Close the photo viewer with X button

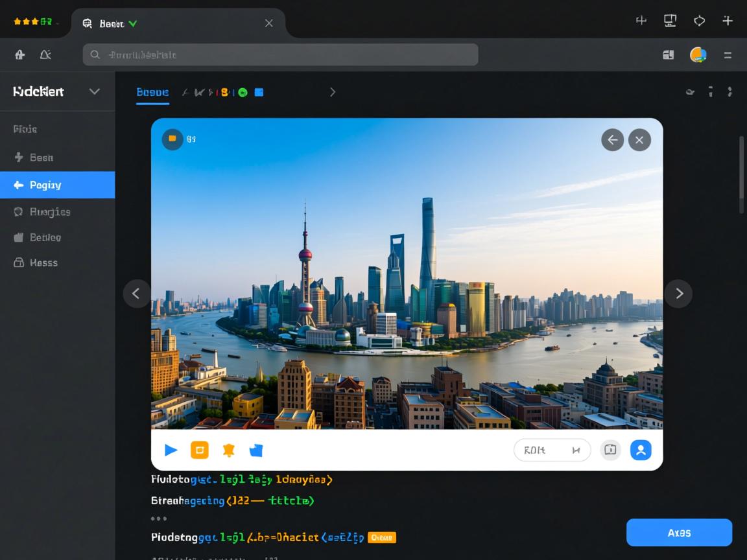coord(639,139)
